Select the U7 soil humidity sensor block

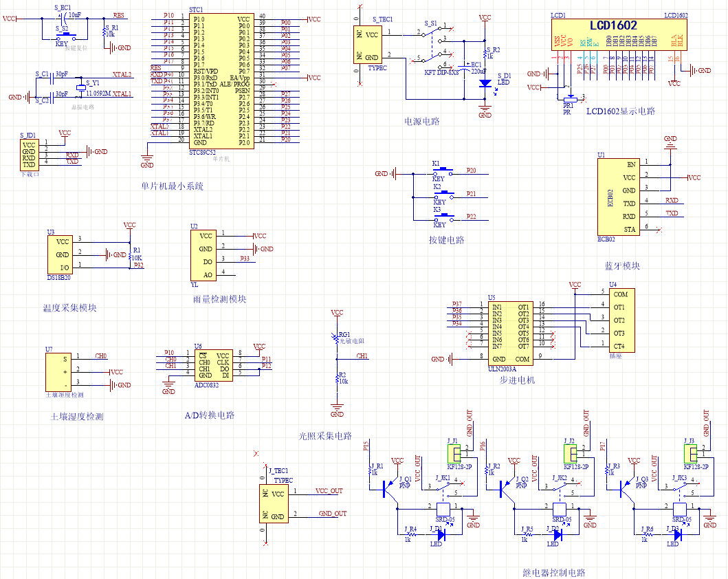(x=58, y=373)
